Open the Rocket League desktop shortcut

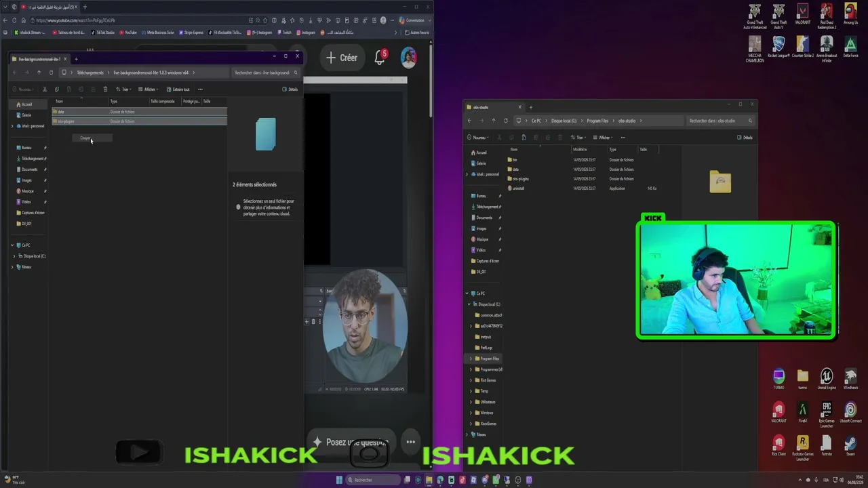tap(778, 47)
